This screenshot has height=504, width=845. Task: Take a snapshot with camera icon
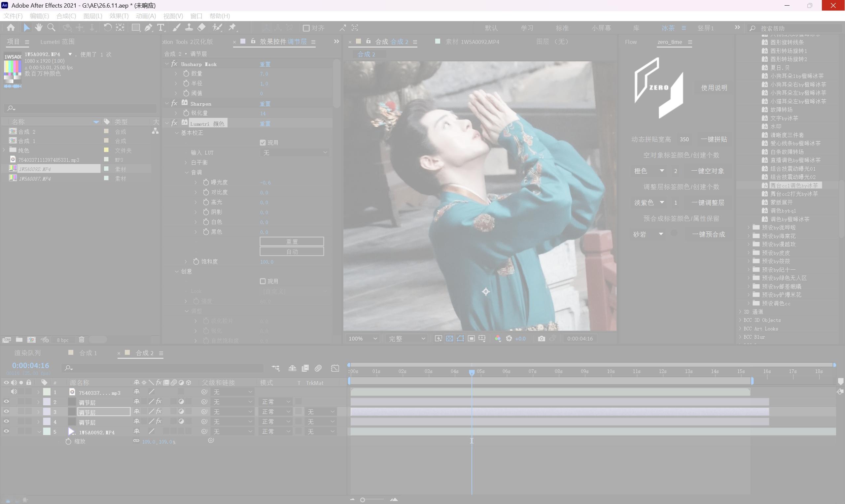click(542, 339)
